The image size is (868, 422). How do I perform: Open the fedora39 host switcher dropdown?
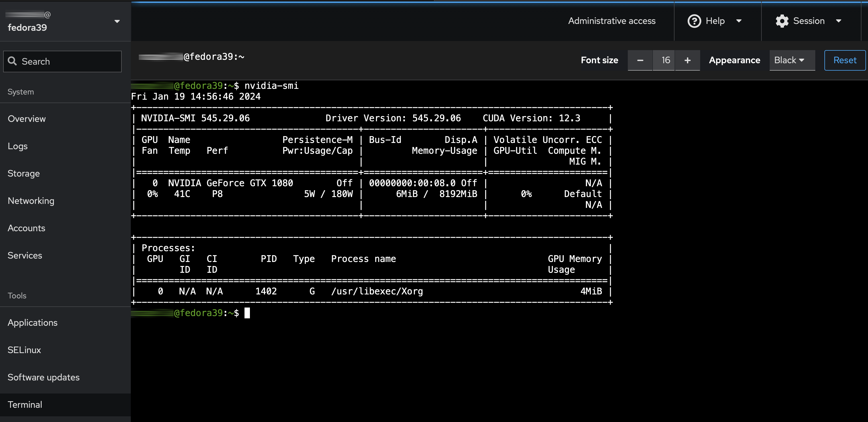point(117,21)
